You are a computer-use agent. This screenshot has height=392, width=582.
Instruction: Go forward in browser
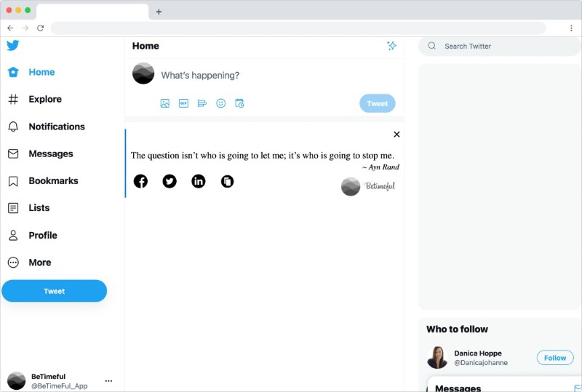25,28
